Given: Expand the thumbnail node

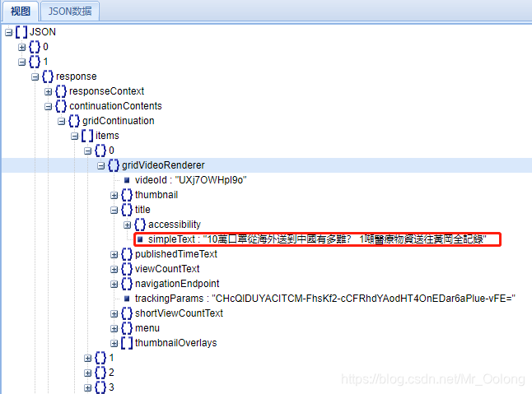Looking at the screenshot, I should 114,195.
